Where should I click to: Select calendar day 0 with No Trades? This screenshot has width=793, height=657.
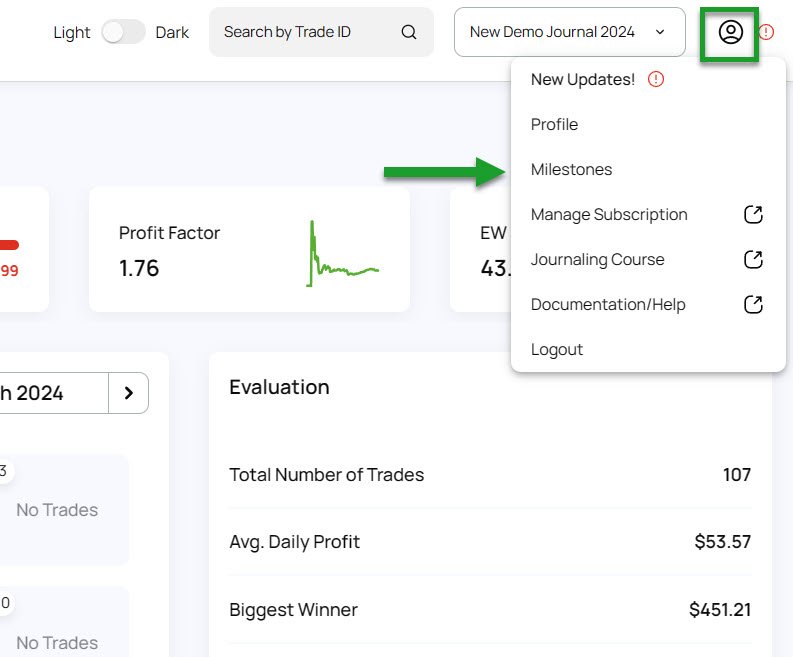pyautogui.click(x=63, y=622)
